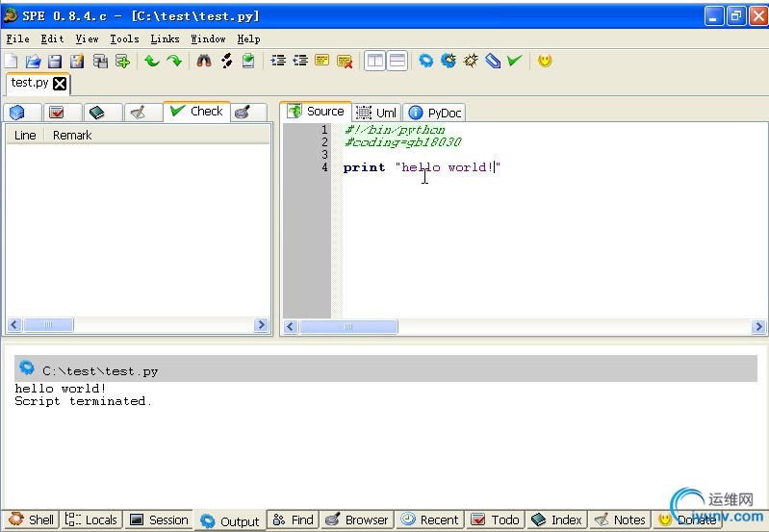The image size is (769, 532).
Task: Open the Window menu
Action: tap(208, 38)
